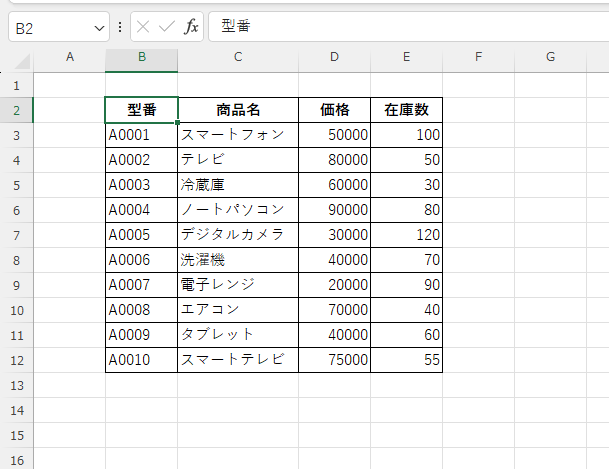Click the ノートパソコン cell
The height and width of the screenshot is (469, 609).
(238, 210)
